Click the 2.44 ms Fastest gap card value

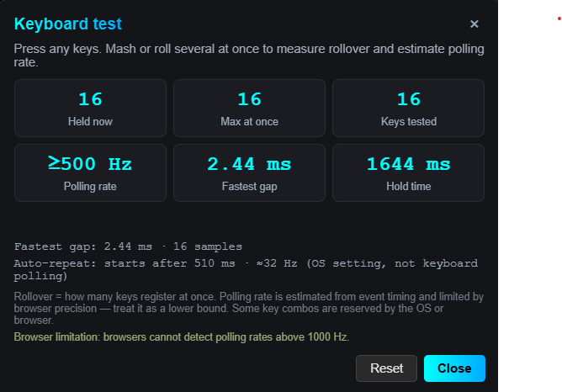coord(250,165)
